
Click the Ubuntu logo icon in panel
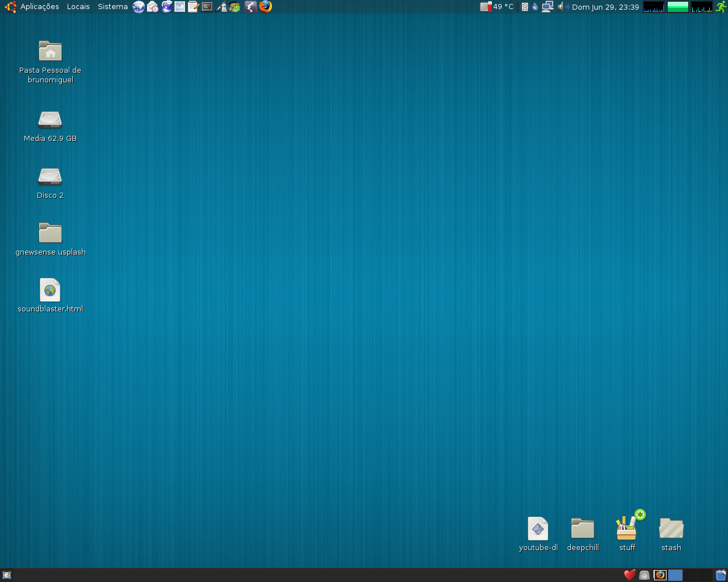(10, 7)
